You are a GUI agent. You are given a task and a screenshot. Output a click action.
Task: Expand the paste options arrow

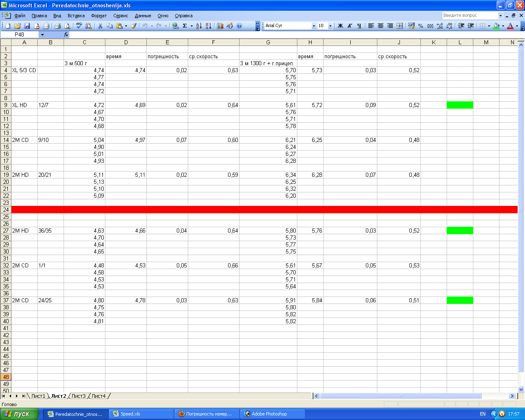click(126, 26)
